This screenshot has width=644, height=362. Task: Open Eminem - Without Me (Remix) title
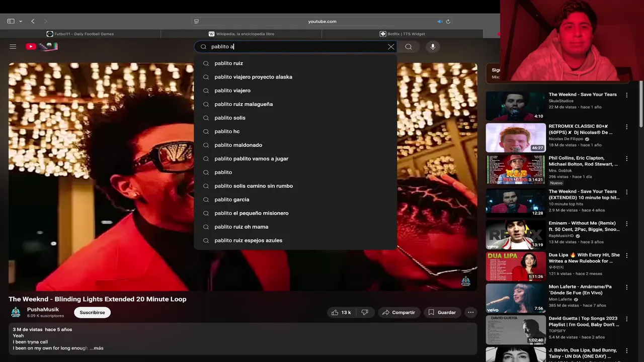(584, 226)
